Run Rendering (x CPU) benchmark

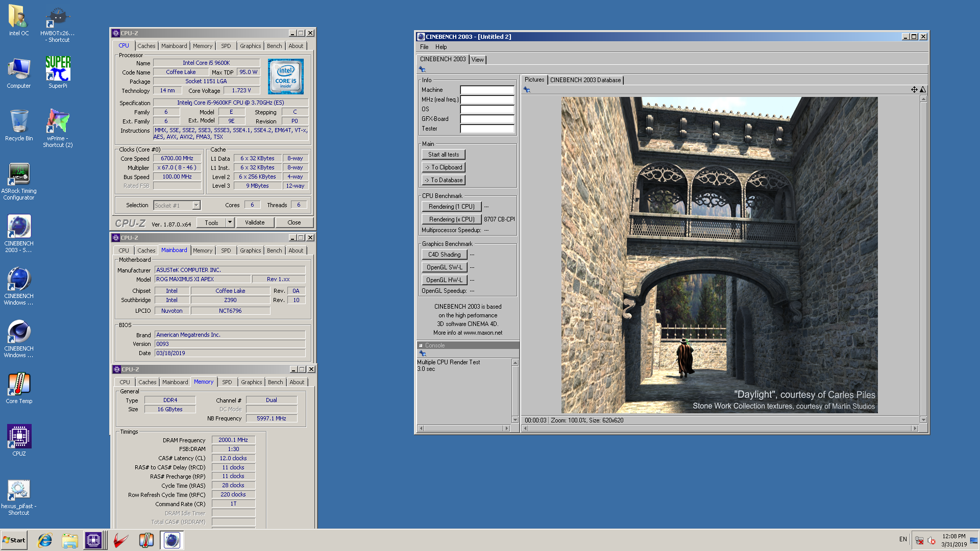[x=452, y=219]
